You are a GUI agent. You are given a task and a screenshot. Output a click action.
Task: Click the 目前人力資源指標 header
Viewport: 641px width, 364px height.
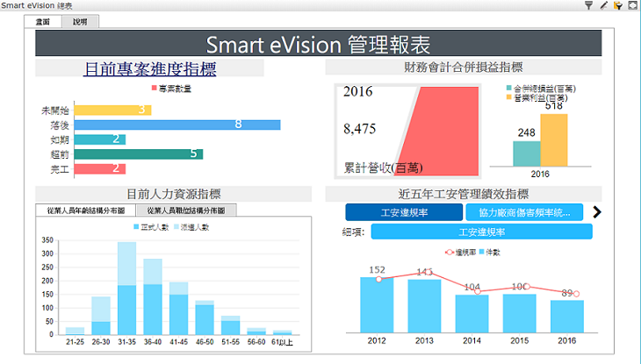click(174, 194)
